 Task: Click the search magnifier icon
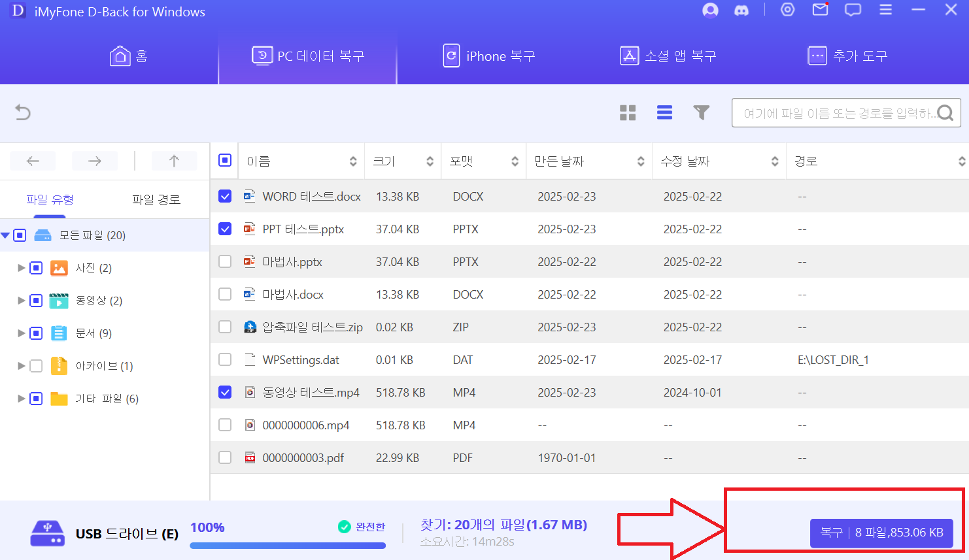[945, 113]
